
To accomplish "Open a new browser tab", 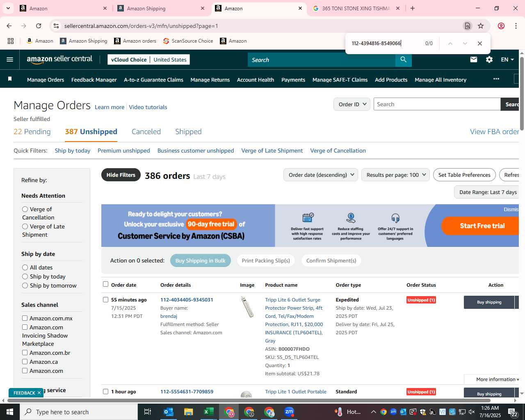I will 413,8.
